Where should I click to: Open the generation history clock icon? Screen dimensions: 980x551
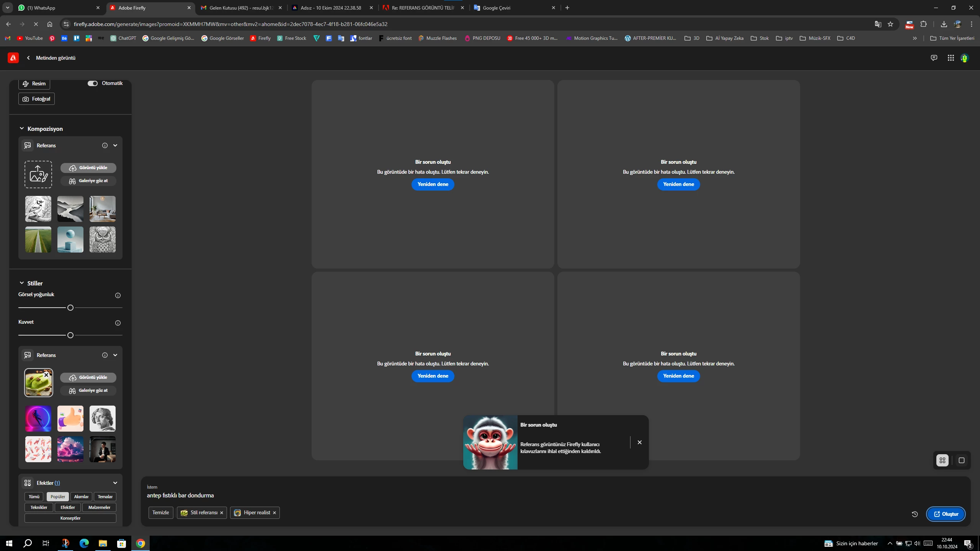(915, 514)
